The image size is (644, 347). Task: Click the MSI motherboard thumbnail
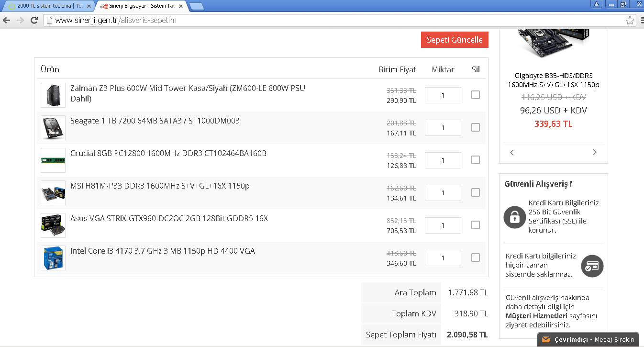(53, 193)
